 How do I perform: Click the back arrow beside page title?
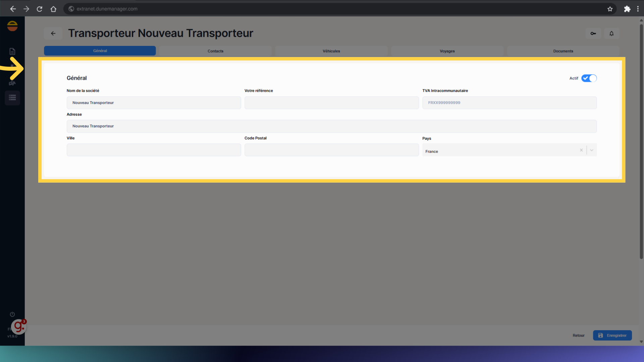point(53,34)
